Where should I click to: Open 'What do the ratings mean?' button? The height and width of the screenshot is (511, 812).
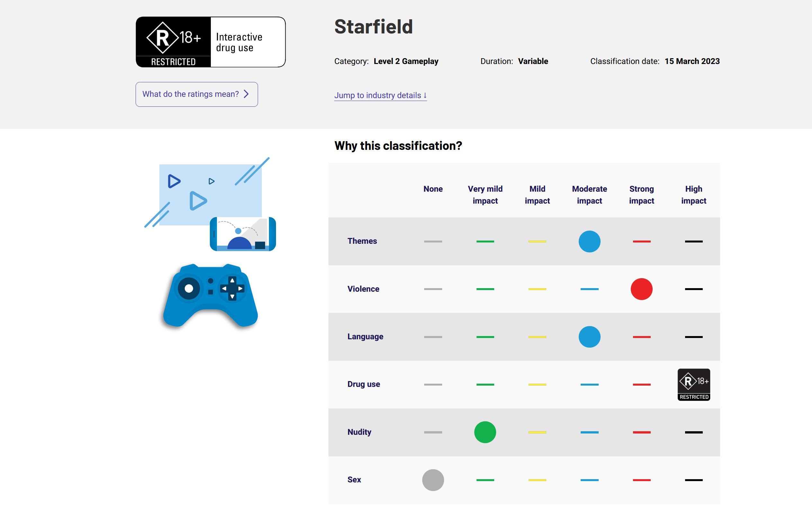click(x=197, y=94)
